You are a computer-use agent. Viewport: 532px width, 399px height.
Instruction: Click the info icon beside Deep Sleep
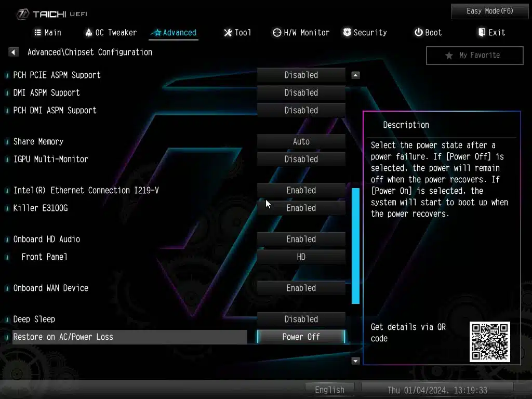[x=7, y=320]
